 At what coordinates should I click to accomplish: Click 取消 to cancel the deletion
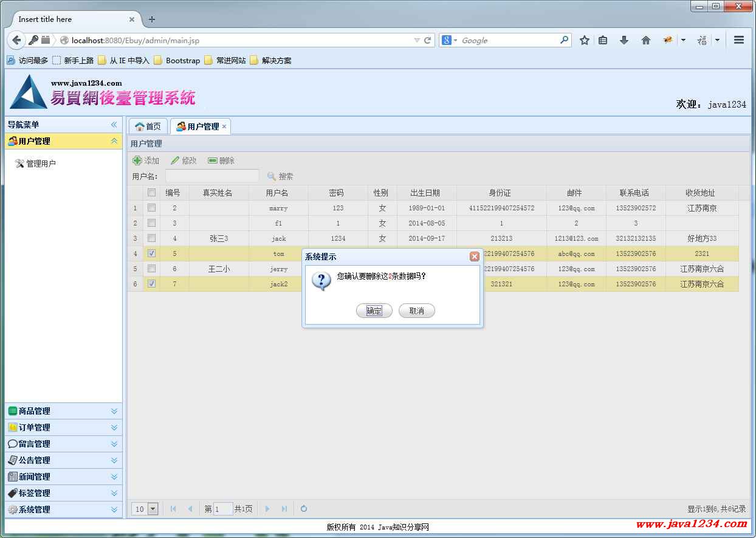[416, 311]
